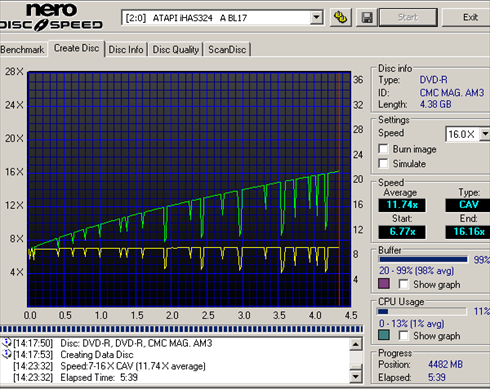Toggle the Simulate checkbox

[x=383, y=163]
